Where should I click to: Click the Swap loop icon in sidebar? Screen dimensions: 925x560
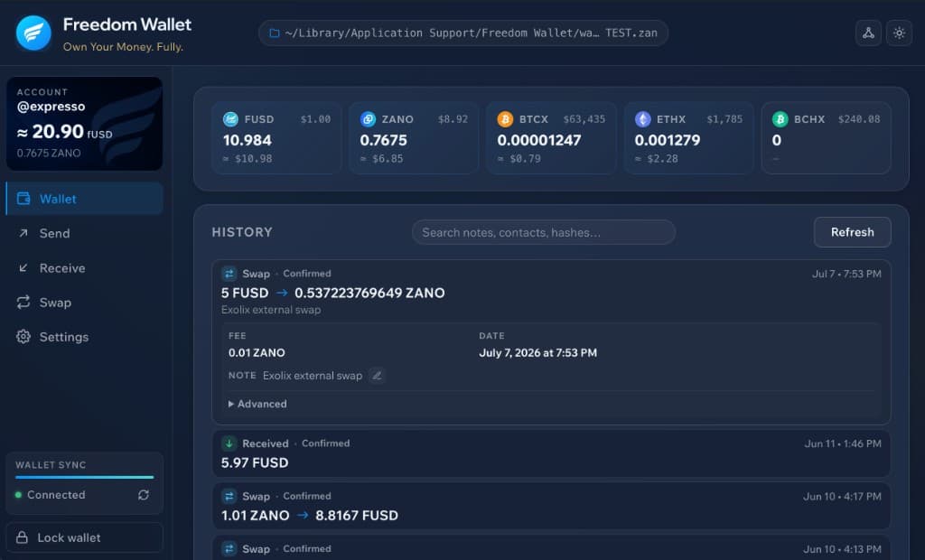23,302
